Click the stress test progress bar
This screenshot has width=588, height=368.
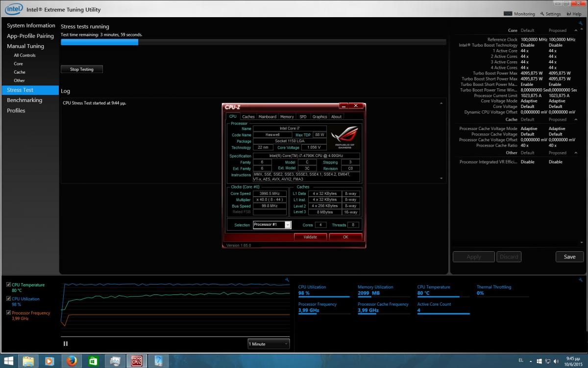pos(253,42)
